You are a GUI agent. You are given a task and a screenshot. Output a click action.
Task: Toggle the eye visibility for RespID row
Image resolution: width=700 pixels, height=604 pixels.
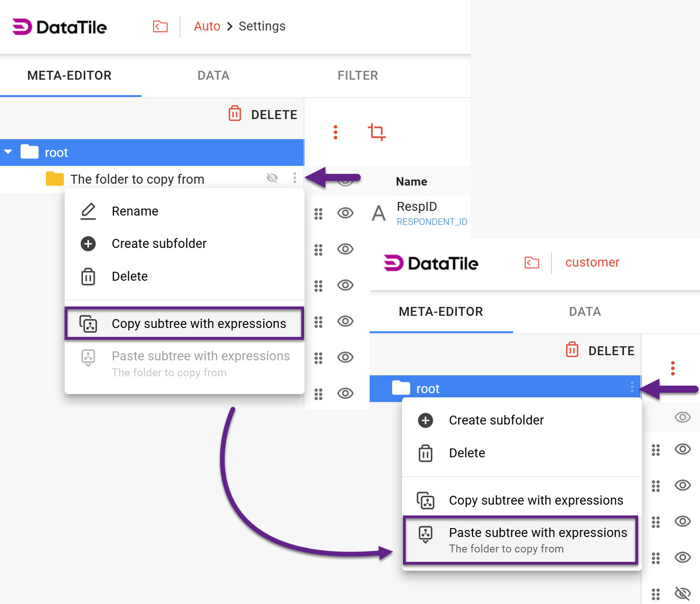click(345, 213)
